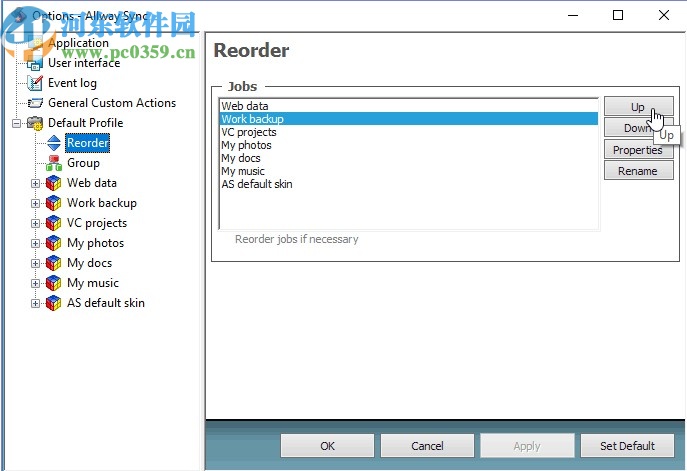Select Work backup label in the tree
Screen dimensions: 687x471
[x=102, y=203]
